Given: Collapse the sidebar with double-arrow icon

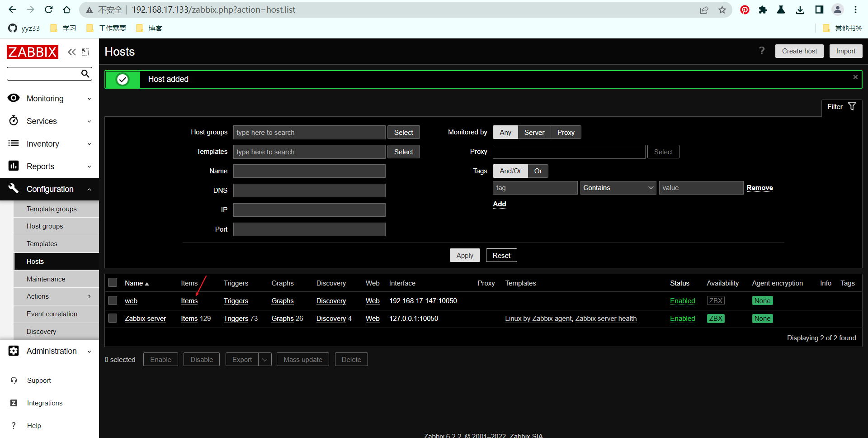Looking at the screenshot, I should [x=72, y=52].
